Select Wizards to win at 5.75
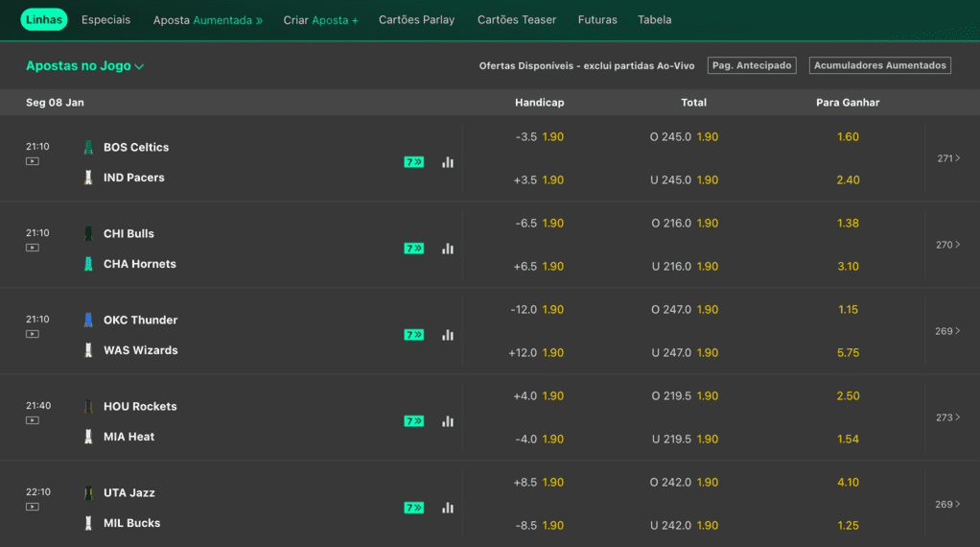 pyautogui.click(x=848, y=352)
